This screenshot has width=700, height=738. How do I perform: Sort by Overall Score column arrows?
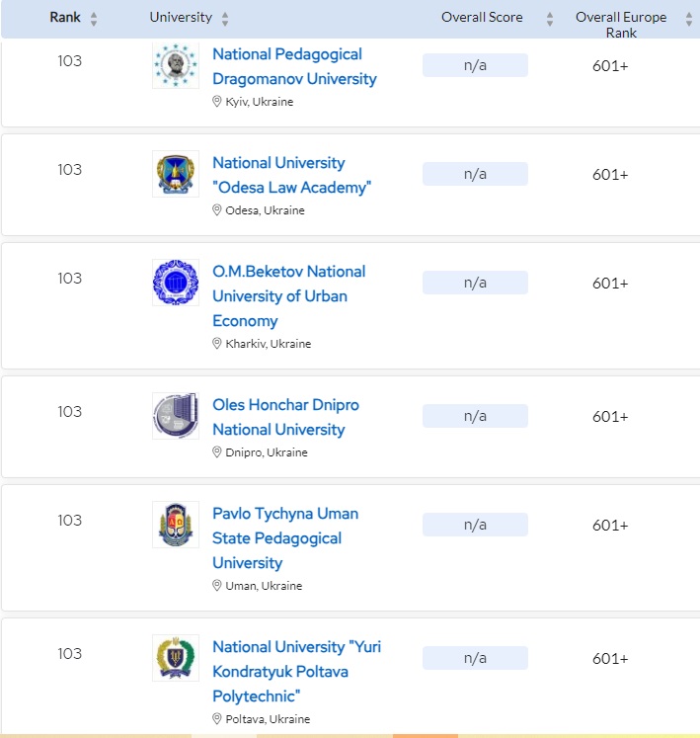[548, 19]
